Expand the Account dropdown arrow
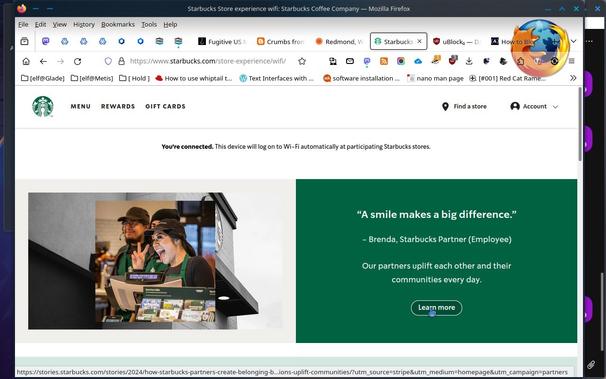This screenshot has height=379, width=606. pos(555,107)
